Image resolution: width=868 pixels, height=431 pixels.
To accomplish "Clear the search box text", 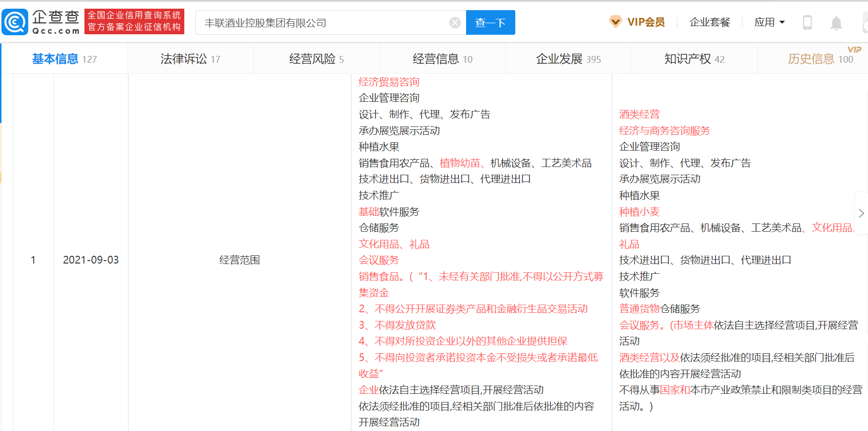I will point(455,23).
